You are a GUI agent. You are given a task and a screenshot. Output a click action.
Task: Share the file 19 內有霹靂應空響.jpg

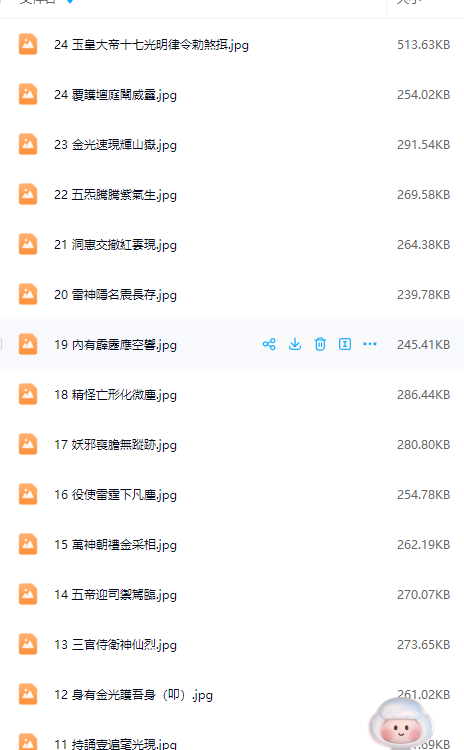coord(269,344)
